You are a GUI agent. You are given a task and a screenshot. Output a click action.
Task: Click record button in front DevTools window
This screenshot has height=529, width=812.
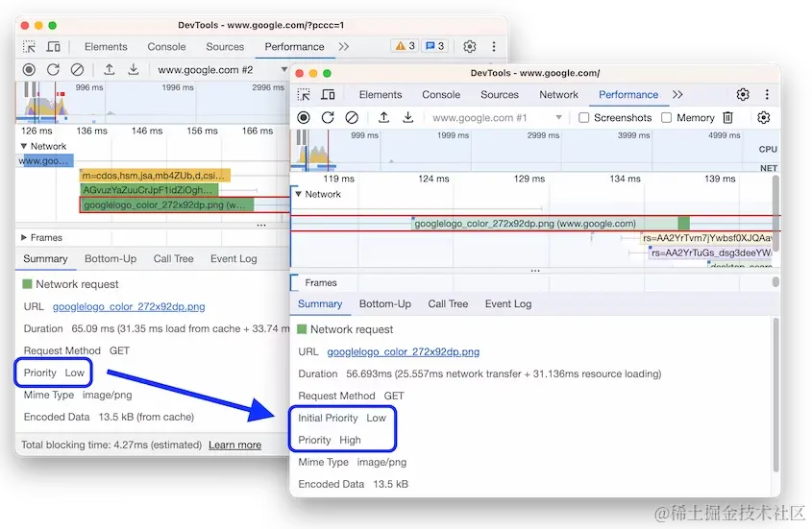point(304,117)
